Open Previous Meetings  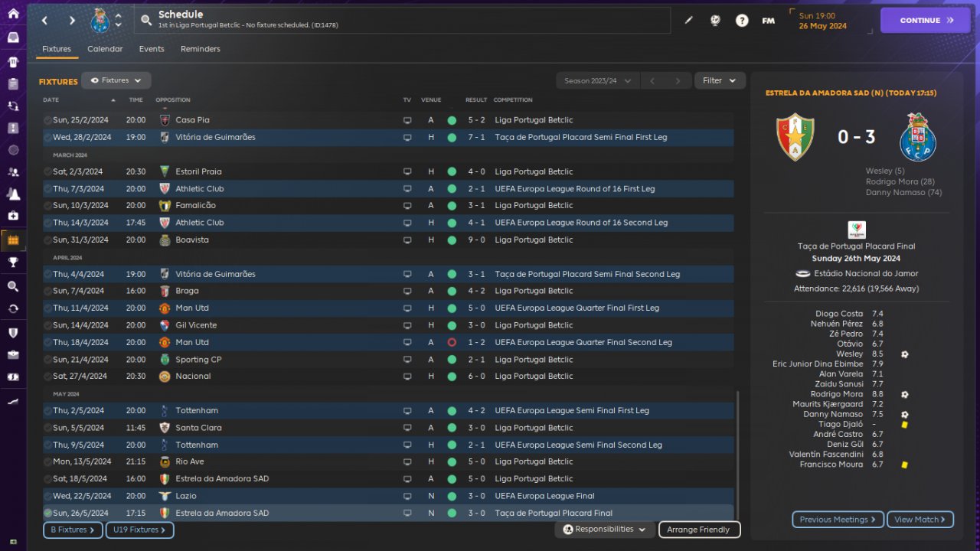(x=838, y=520)
